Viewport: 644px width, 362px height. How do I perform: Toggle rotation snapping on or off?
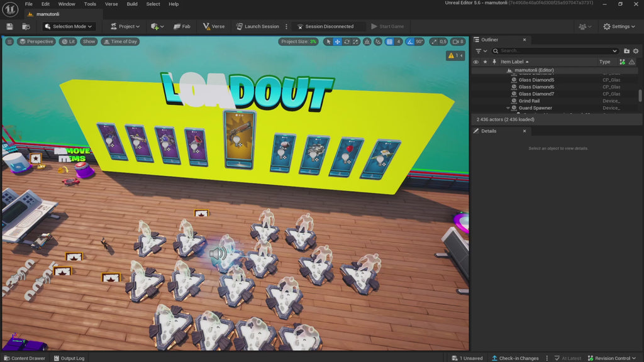click(x=410, y=41)
